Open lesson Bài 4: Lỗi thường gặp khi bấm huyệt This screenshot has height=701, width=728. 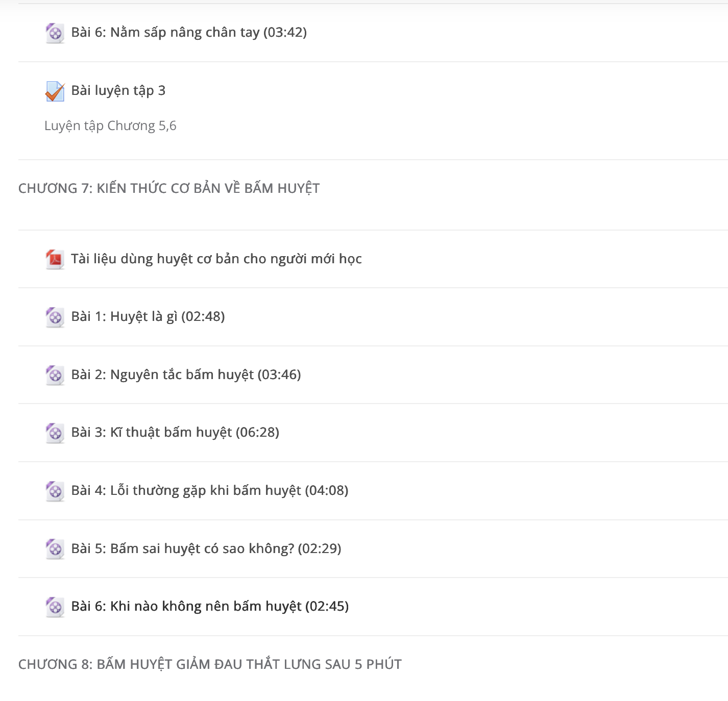coord(210,490)
